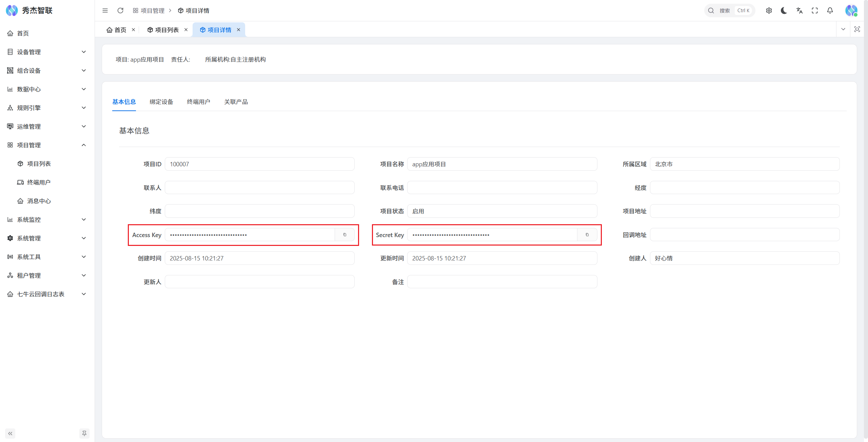Collapse sidebar with double-arrow button

(10, 433)
